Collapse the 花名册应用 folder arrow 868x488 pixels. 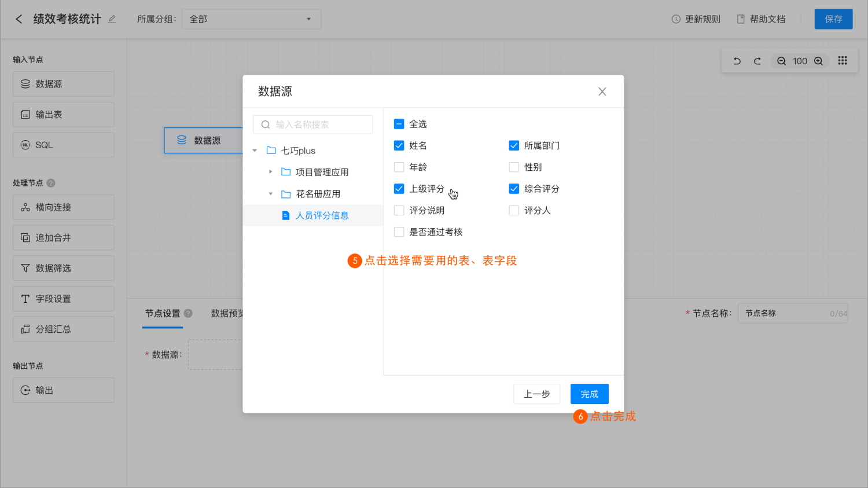(270, 194)
